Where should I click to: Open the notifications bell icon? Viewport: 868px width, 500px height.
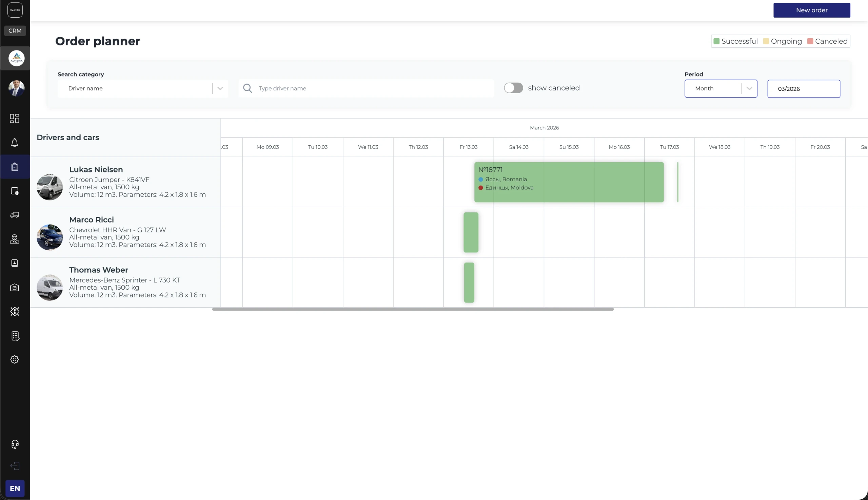coord(15,143)
